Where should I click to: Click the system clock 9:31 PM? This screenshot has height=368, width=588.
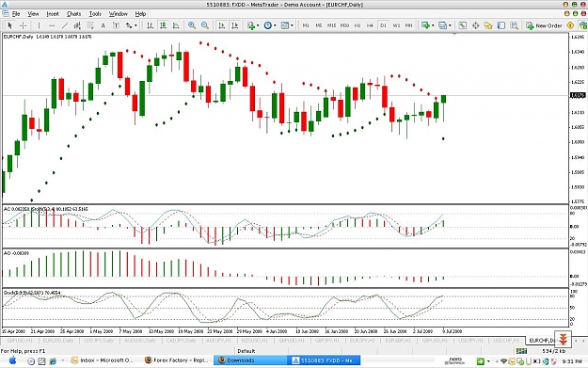click(572, 361)
